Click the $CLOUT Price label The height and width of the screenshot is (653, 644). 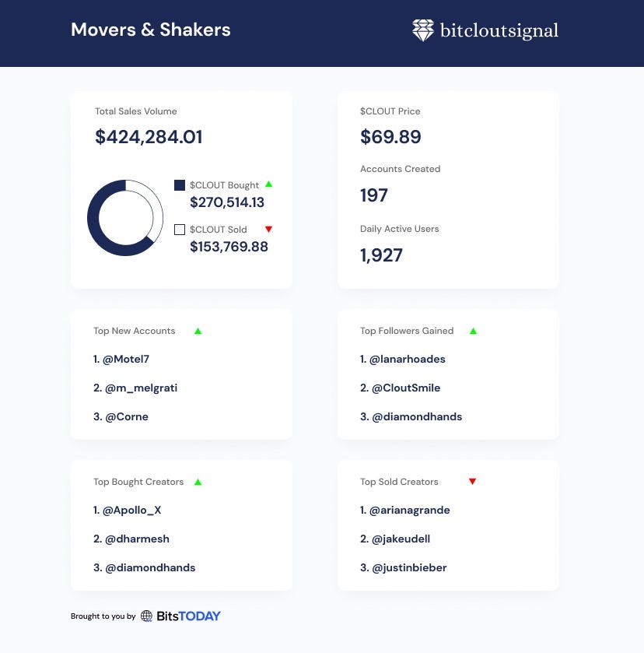tap(390, 111)
